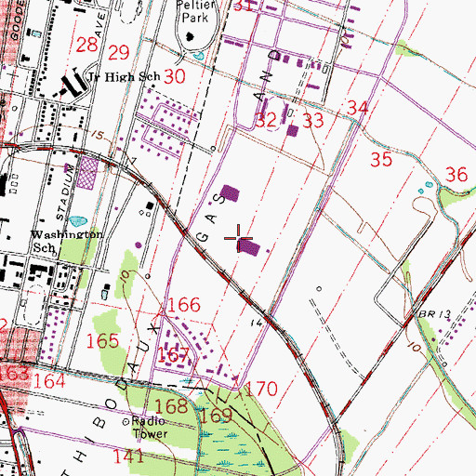Click the Jr High Sch label
The height and width of the screenshot is (476, 476).
point(124,77)
